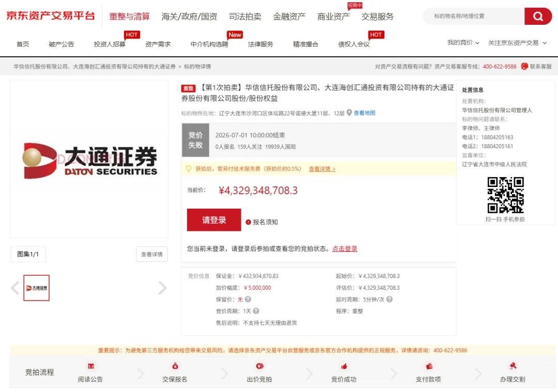Click the 竞价失败 status box
The width and height of the screenshot is (558, 392).
pyautogui.click(x=195, y=140)
